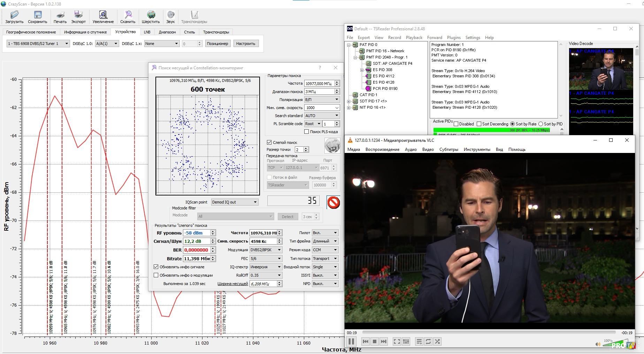This screenshot has height=354, width=644.
Task: Click the Настроить button
Action: pos(246,44)
